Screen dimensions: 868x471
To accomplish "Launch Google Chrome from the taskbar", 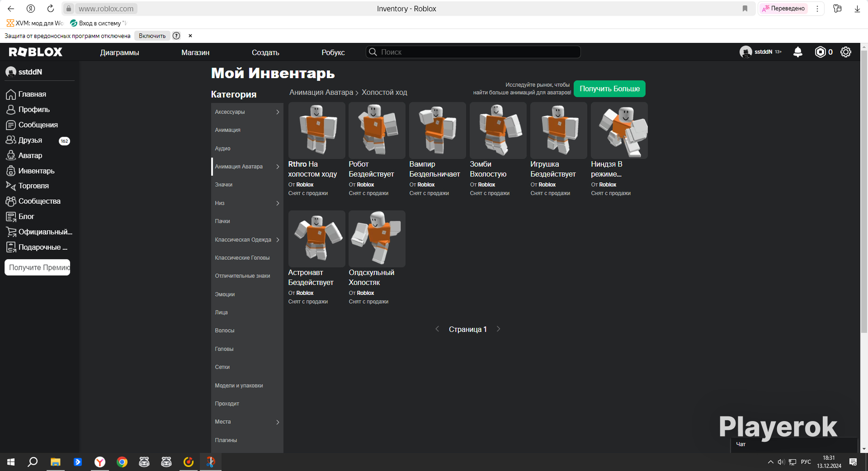I will tap(122, 462).
